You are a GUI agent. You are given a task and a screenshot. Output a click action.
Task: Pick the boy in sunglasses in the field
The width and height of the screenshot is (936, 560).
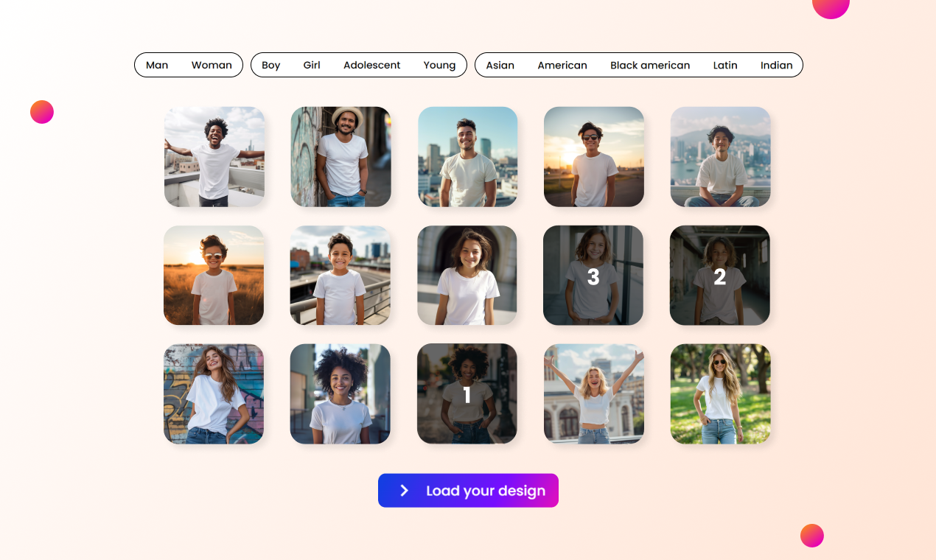point(214,276)
